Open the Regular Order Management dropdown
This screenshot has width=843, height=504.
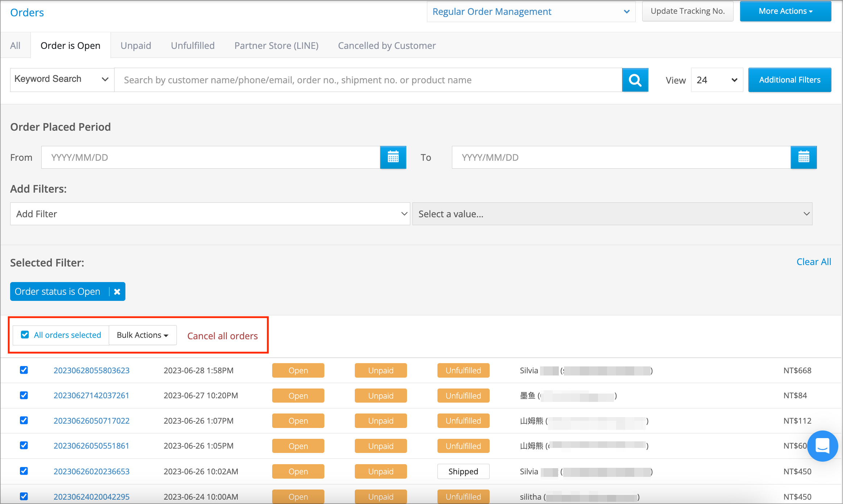(x=531, y=12)
